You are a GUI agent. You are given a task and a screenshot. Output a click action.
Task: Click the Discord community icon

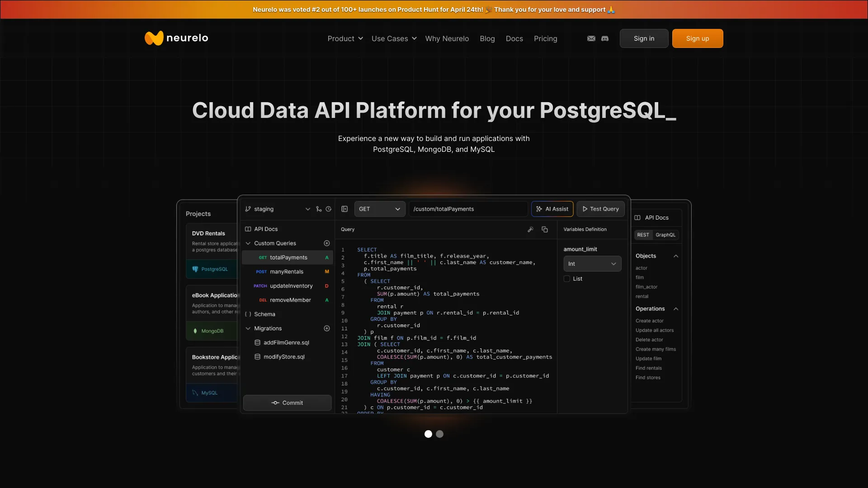(605, 38)
